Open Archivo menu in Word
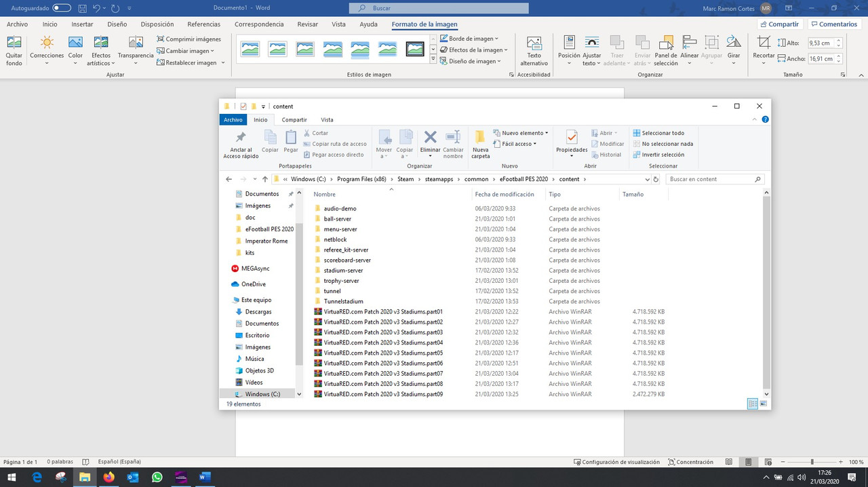 [17, 24]
